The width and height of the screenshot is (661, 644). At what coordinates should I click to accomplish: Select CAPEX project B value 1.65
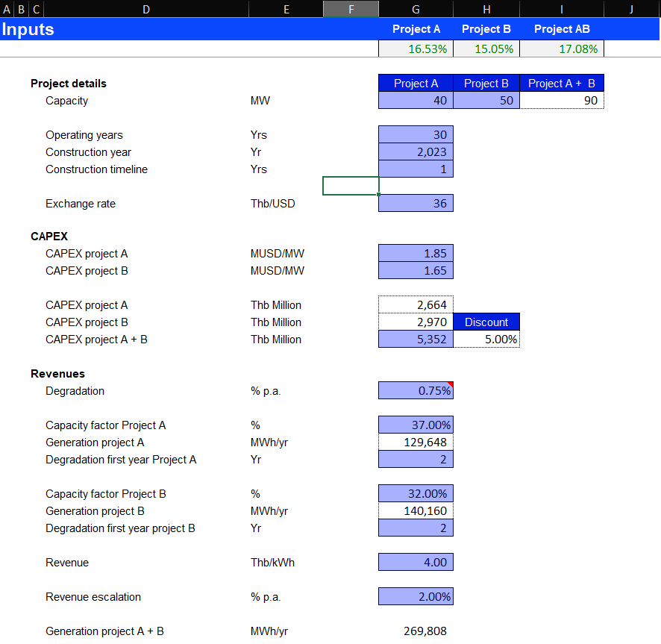pos(416,271)
